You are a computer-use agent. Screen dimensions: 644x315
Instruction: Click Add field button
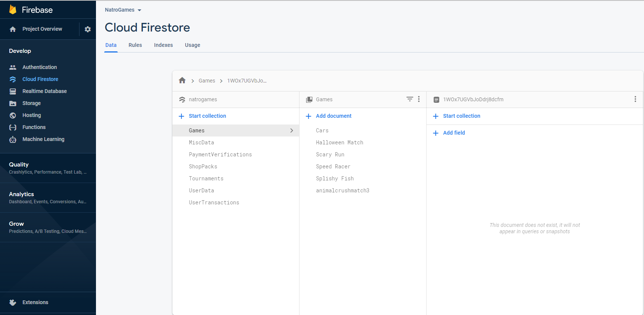454,133
